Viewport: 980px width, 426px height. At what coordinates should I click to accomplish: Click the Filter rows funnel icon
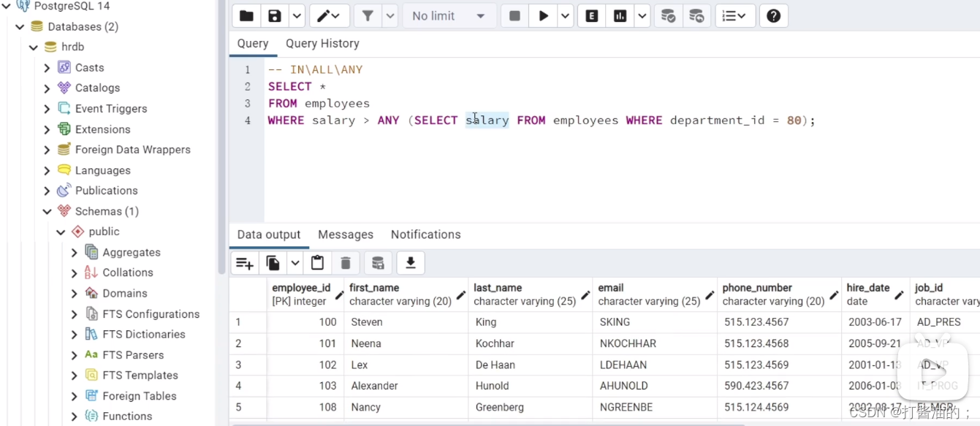pos(368,16)
